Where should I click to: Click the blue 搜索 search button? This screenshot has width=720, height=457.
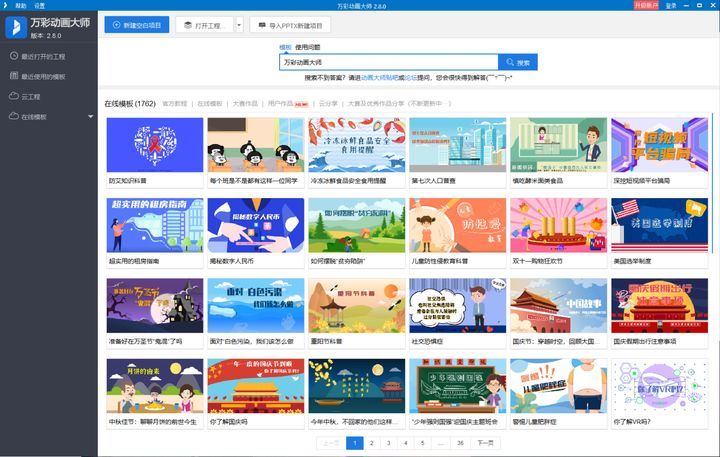coord(518,62)
